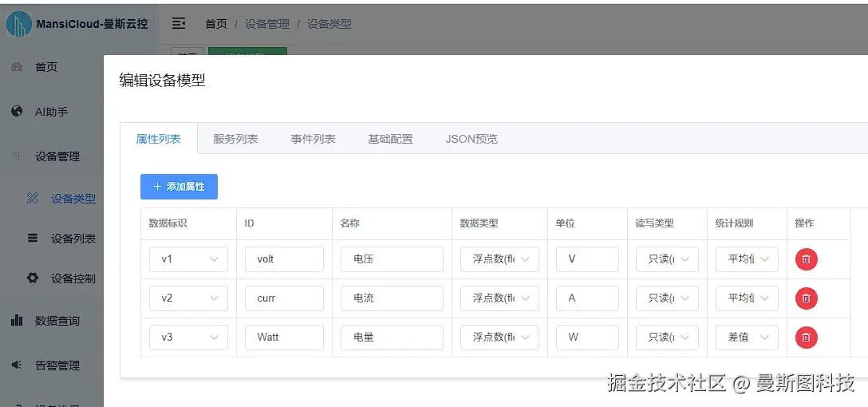This screenshot has width=868, height=407.
Task: Open data type dropdown for volt row
Action: (499, 259)
